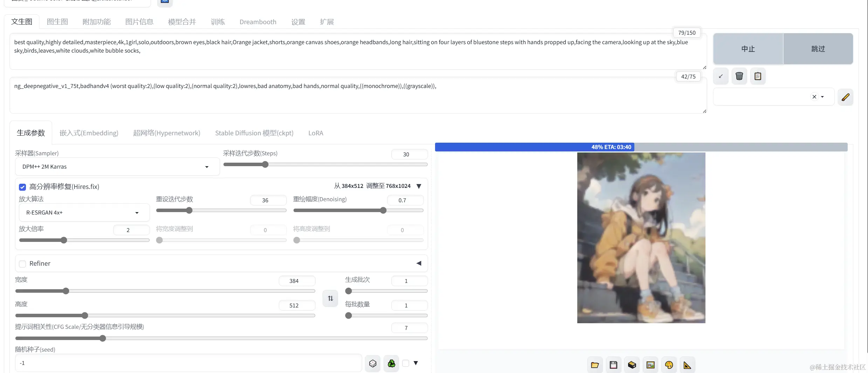Adjust the 重设迭代步数 hires steps slider
868x373 pixels.
(221, 210)
